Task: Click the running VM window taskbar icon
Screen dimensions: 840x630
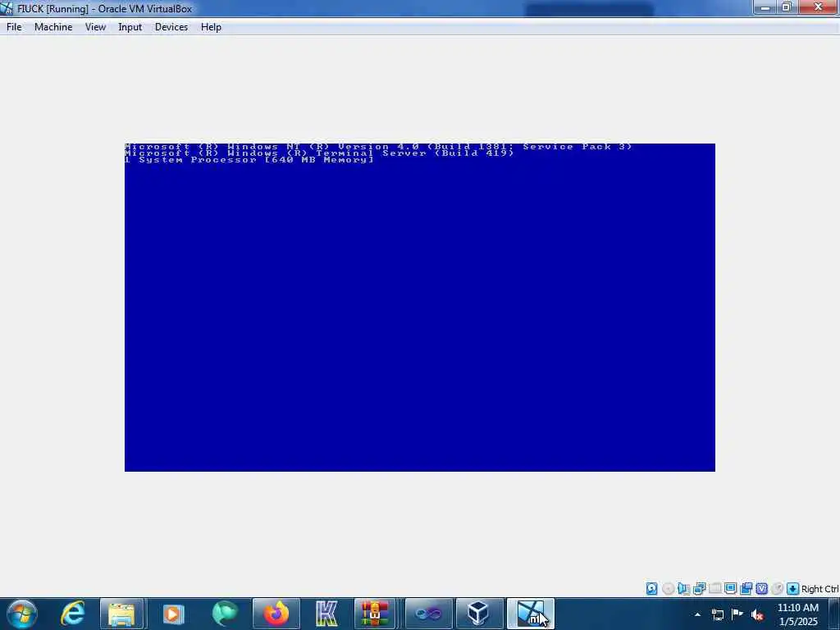Action: (x=531, y=614)
